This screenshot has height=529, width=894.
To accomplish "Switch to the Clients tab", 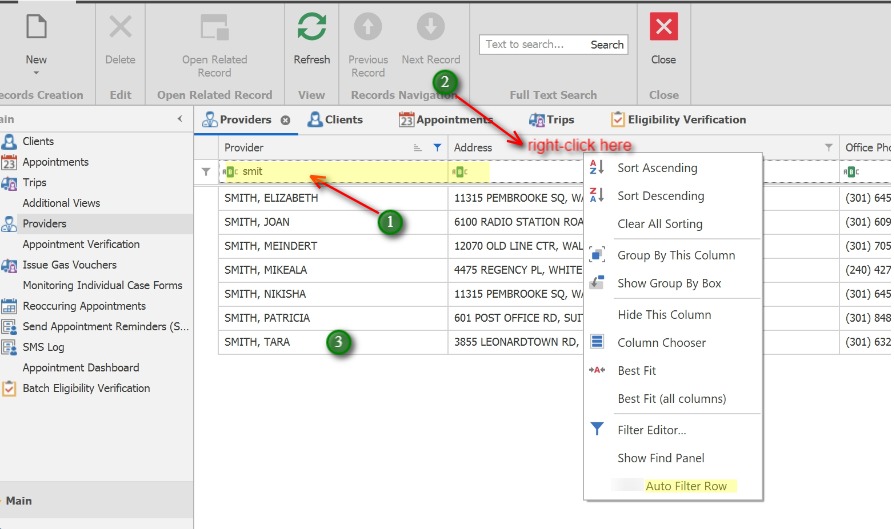I will point(335,120).
